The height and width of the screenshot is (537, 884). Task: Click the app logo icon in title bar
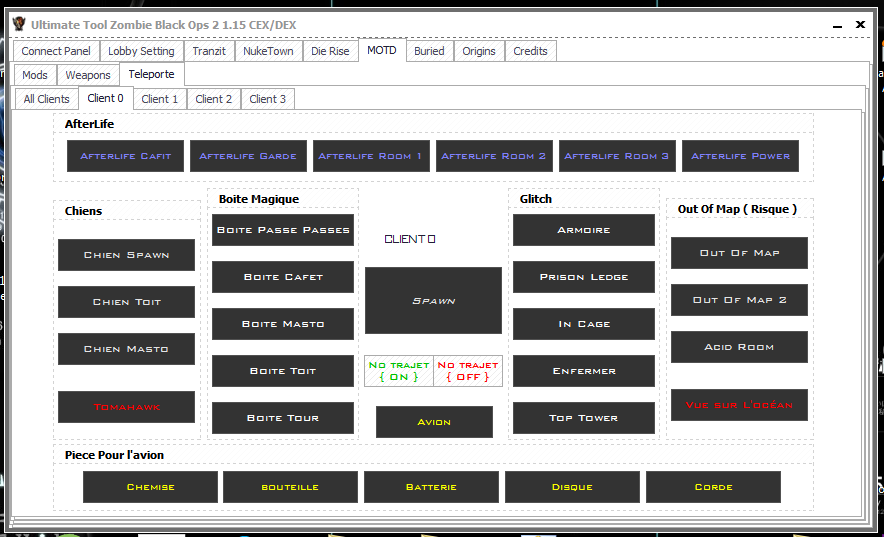[x=19, y=24]
